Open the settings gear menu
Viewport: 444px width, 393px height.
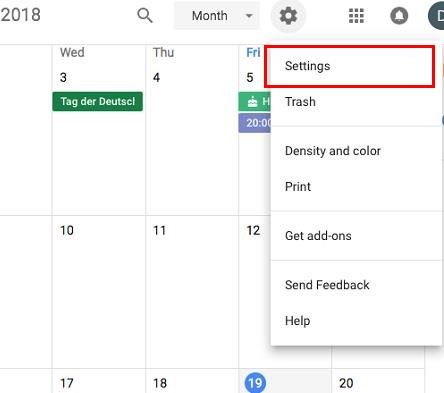click(288, 16)
